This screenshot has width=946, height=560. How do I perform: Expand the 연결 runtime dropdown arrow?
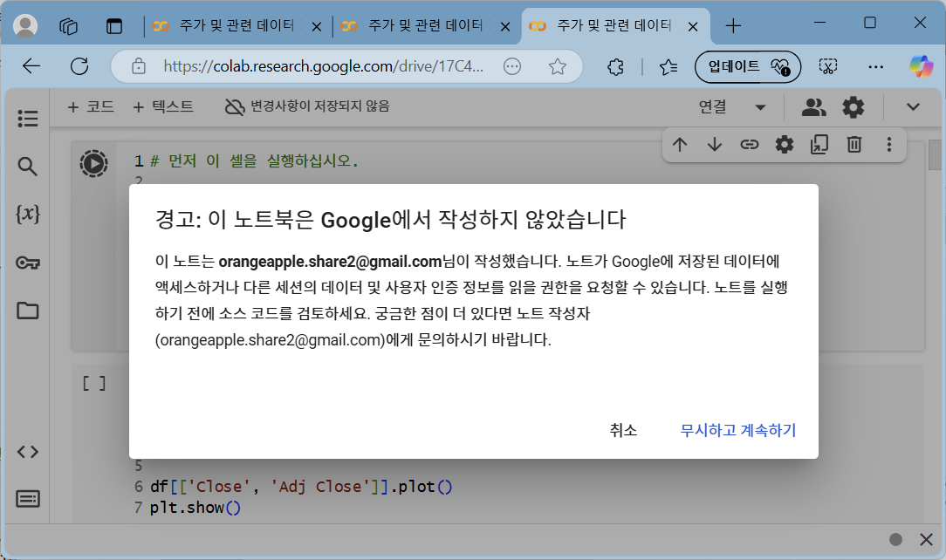coord(760,108)
